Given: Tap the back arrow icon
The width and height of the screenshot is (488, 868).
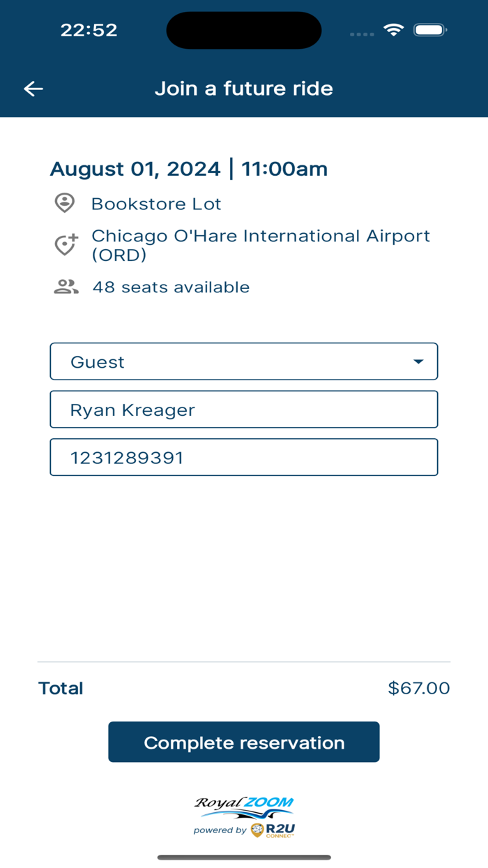Looking at the screenshot, I should 33,89.
